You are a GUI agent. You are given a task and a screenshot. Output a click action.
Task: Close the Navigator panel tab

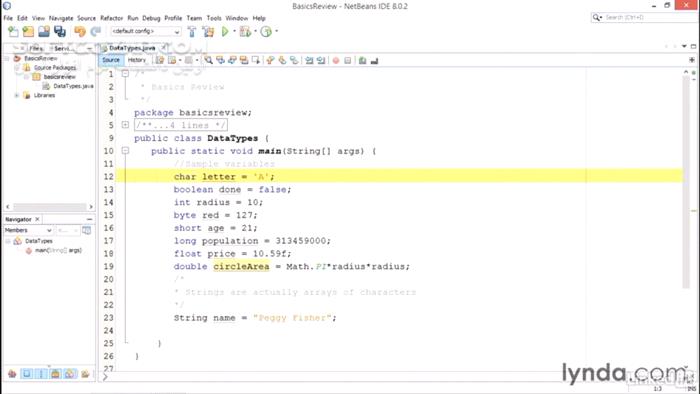[x=38, y=219]
